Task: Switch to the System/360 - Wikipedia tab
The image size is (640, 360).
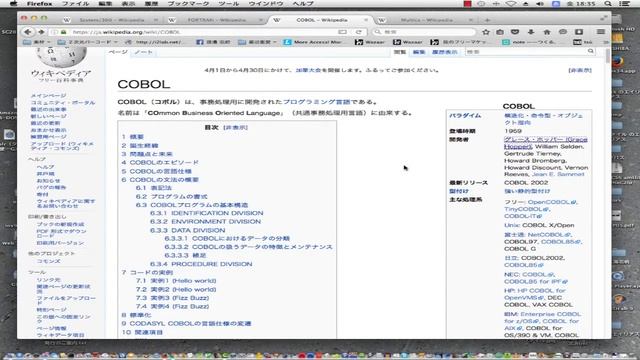Action: tap(111, 20)
